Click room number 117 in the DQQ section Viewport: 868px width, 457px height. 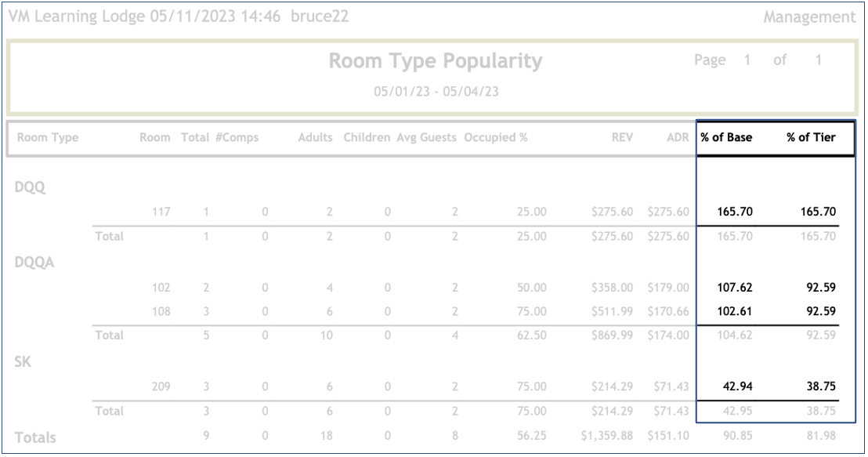tap(161, 212)
